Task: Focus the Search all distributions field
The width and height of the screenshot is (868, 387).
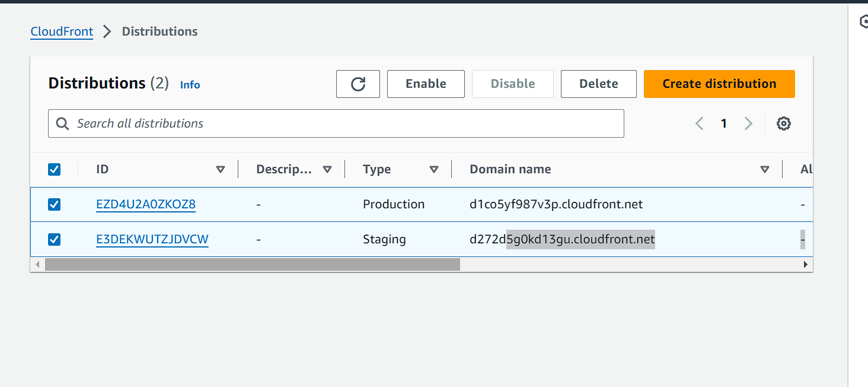Action: (336, 123)
